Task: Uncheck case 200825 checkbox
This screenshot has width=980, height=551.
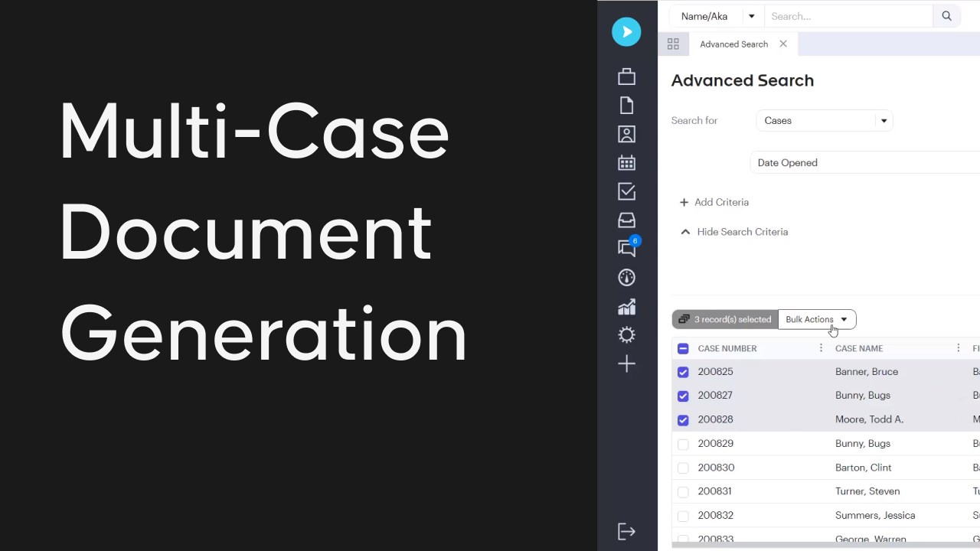Action: (x=683, y=372)
